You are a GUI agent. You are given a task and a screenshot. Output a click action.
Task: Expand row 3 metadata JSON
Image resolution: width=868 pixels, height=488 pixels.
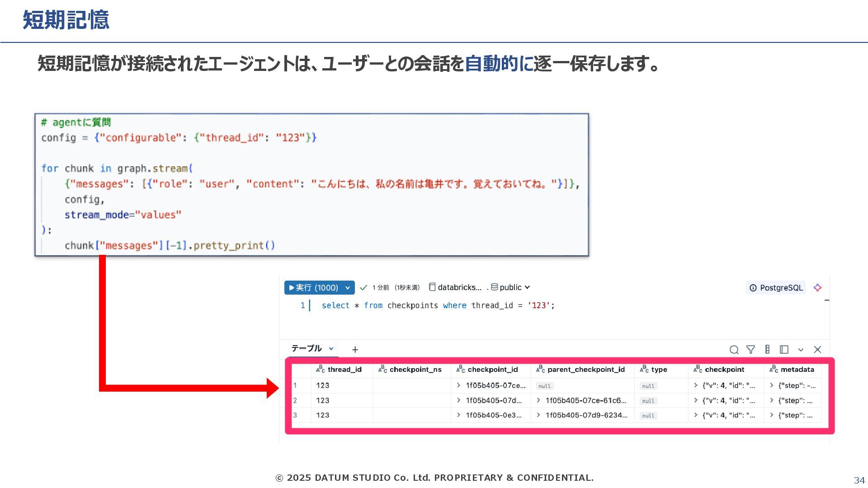pyautogui.click(x=772, y=415)
